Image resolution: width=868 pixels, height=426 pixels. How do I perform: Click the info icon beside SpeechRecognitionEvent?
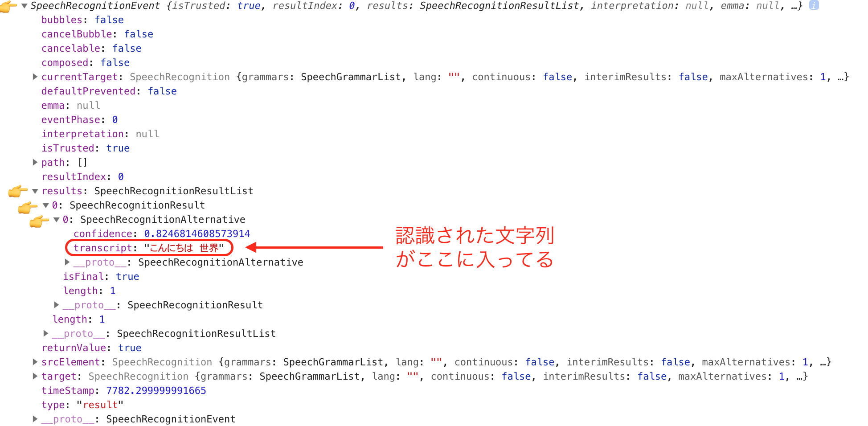click(x=814, y=6)
